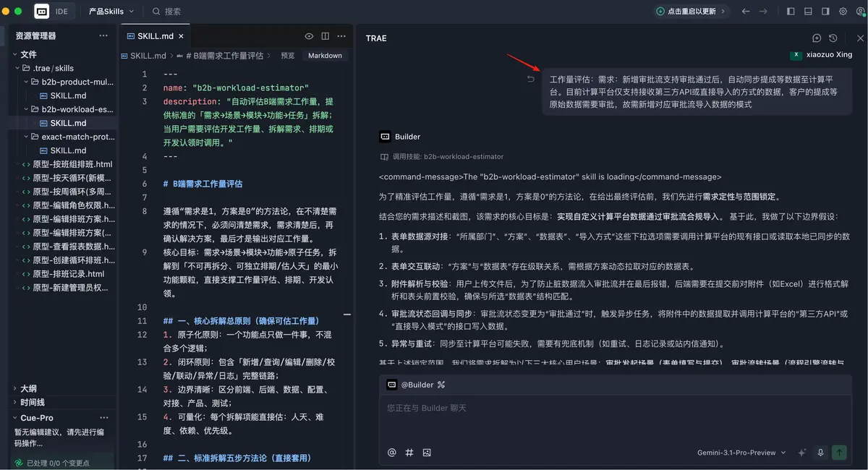The image size is (868, 470).
Task: Click the 点击重启以更新 update button
Action: pyautogui.click(x=691, y=12)
